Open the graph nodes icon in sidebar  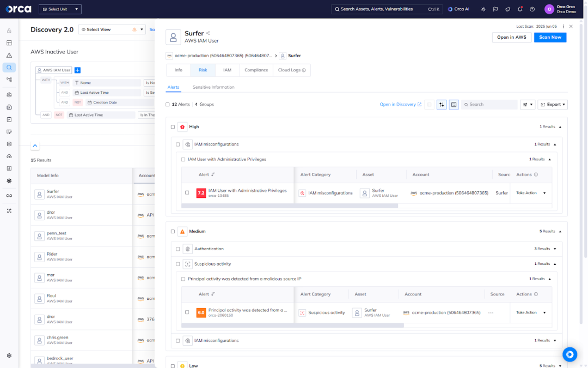[x=9, y=80]
